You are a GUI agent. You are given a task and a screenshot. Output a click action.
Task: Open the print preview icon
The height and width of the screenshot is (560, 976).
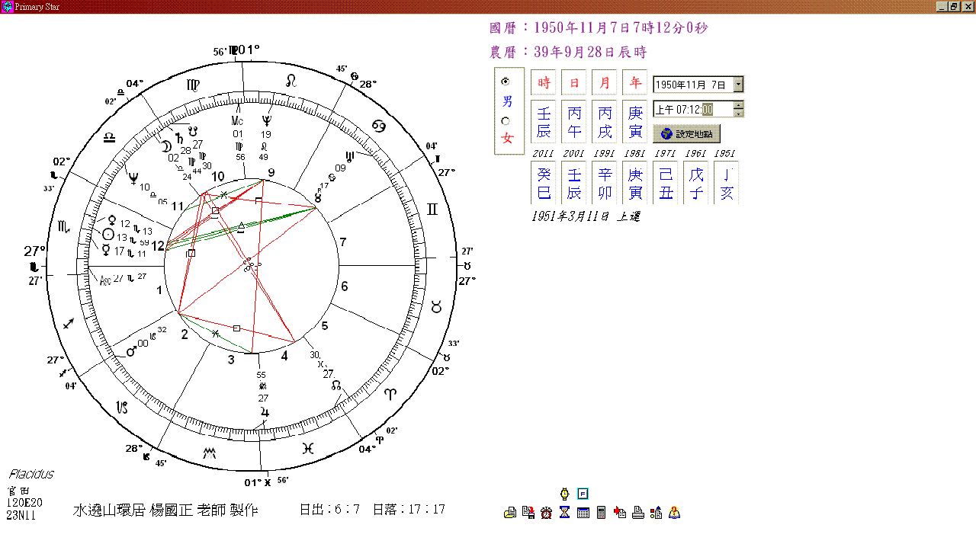(509, 512)
